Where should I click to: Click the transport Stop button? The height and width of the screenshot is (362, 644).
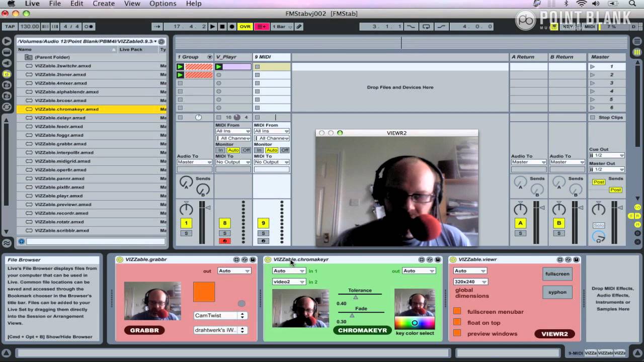point(222,27)
